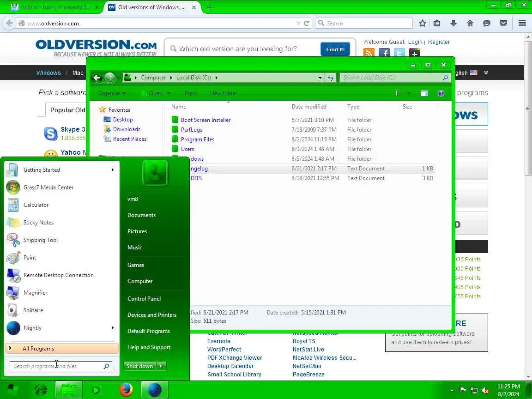
Task: Click the Find It! button
Action: tap(335, 49)
